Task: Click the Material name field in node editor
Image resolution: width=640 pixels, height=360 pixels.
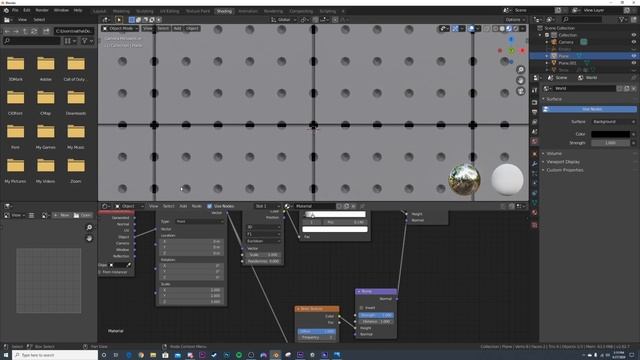Action: click(315, 206)
